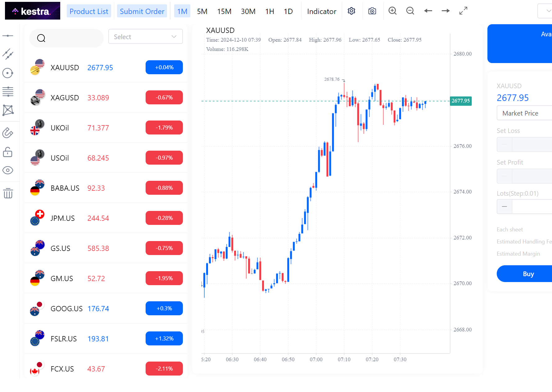Zoom in on the chart
This screenshot has height=392, width=552.
click(x=392, y=11)
